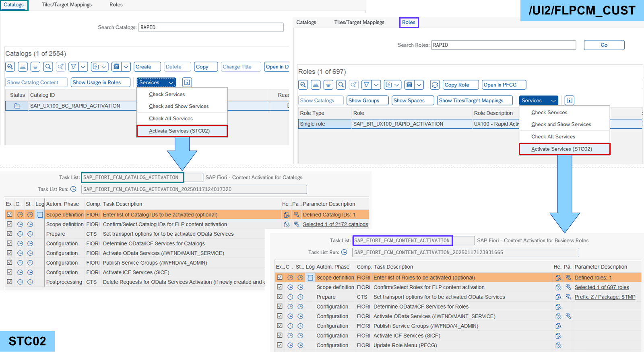This screenshot has width=644, height=352.
Task: Click the Show Tiles/Target Mappings button
Action: (475, 101)
